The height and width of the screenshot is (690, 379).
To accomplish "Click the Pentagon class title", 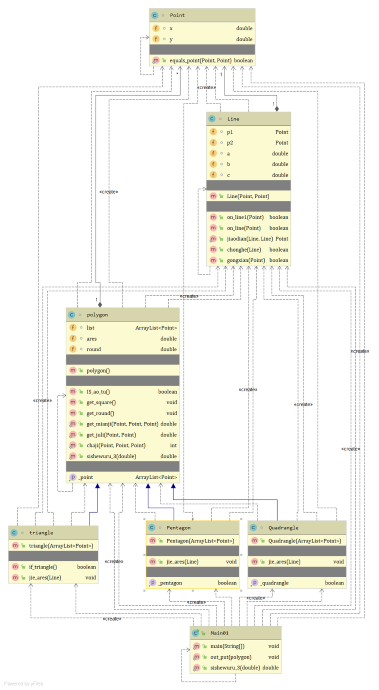I will click(x=179, y=528).
